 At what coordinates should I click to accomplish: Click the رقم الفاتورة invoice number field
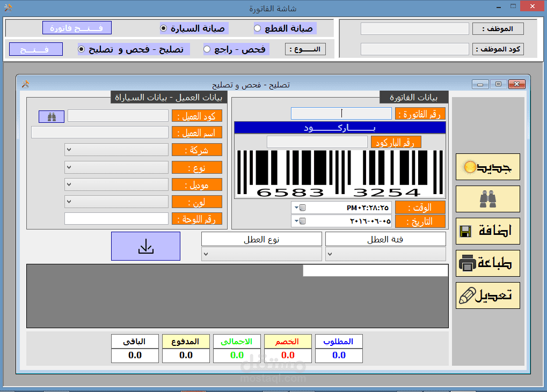coord(341,113)
